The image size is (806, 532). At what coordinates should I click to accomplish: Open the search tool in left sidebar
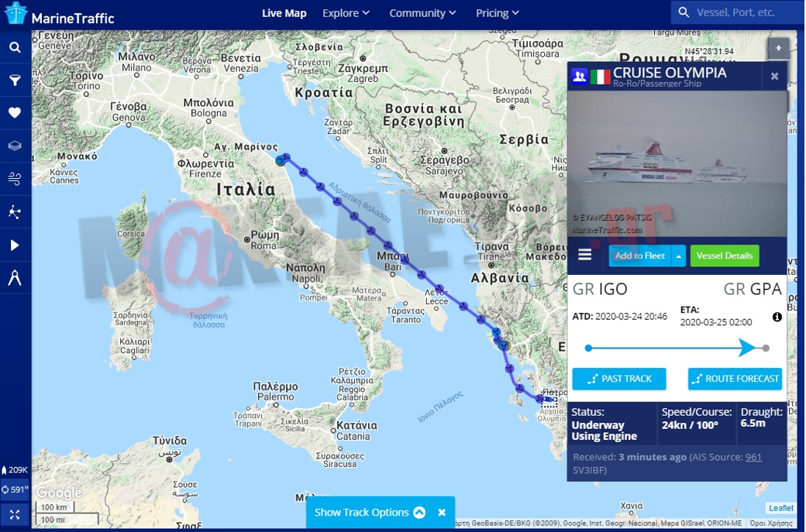[15, 47]
